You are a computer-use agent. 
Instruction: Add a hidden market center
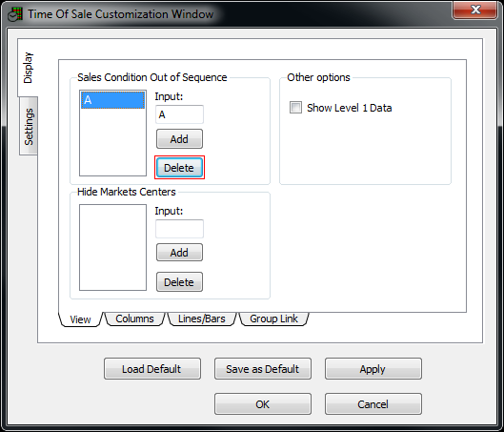179,253
